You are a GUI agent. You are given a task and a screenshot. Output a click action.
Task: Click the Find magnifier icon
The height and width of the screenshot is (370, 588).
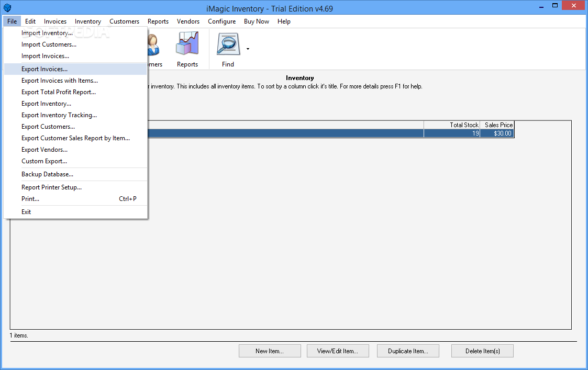(228, 45)
